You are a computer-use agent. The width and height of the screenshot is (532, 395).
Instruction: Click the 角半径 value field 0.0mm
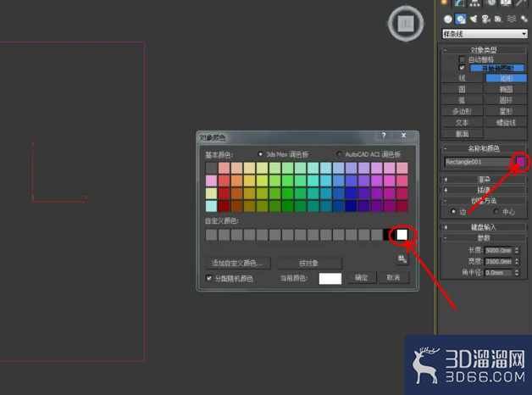(498, 273)
